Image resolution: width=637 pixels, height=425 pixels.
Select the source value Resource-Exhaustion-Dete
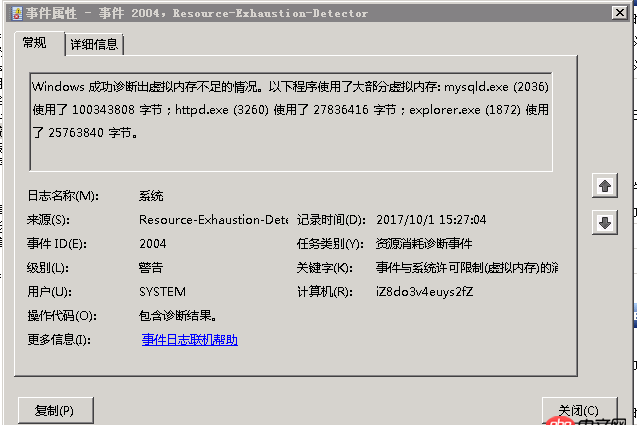click(x=213, y=220)
